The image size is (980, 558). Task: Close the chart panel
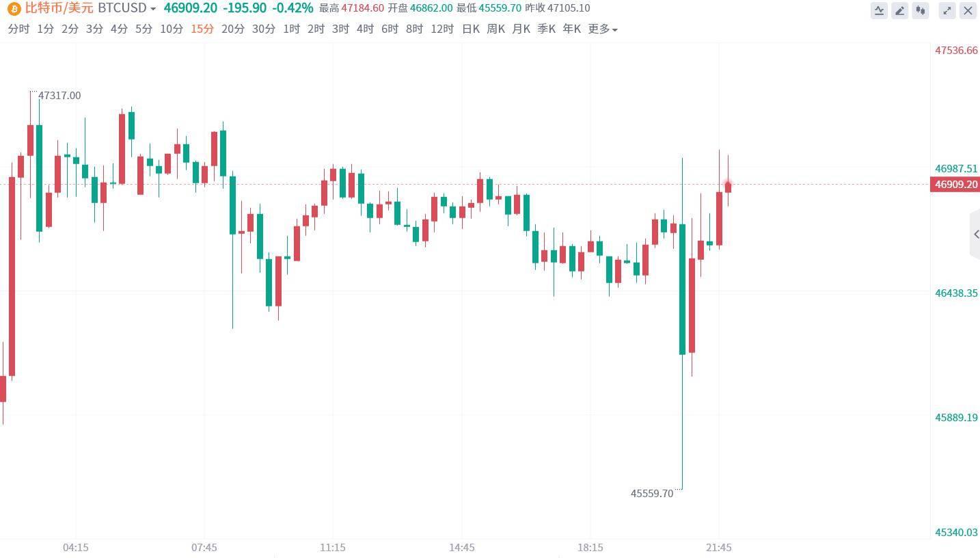pyautogui.click(x=968, y=10)
